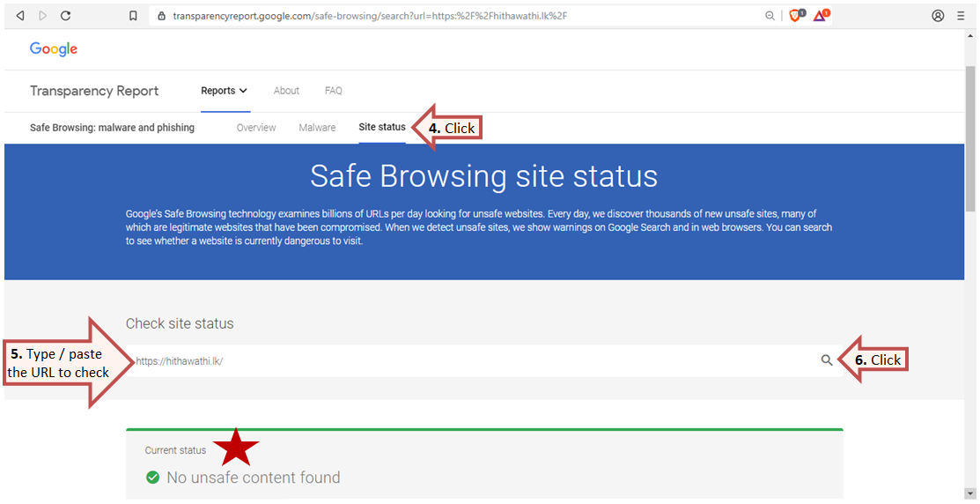Click the scroll down arrow on scrollbar
Image resolution: width=980 pixels, height=504 pixels.
coord(970,494)
